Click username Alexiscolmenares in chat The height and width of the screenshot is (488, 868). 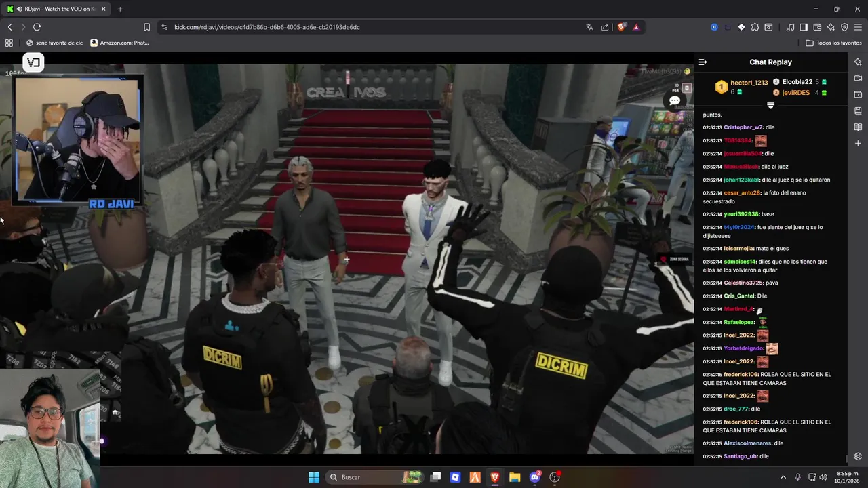pos(748,443)
